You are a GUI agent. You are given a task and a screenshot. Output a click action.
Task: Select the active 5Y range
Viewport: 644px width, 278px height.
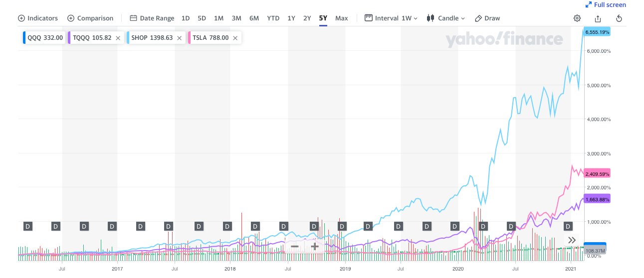323,18
